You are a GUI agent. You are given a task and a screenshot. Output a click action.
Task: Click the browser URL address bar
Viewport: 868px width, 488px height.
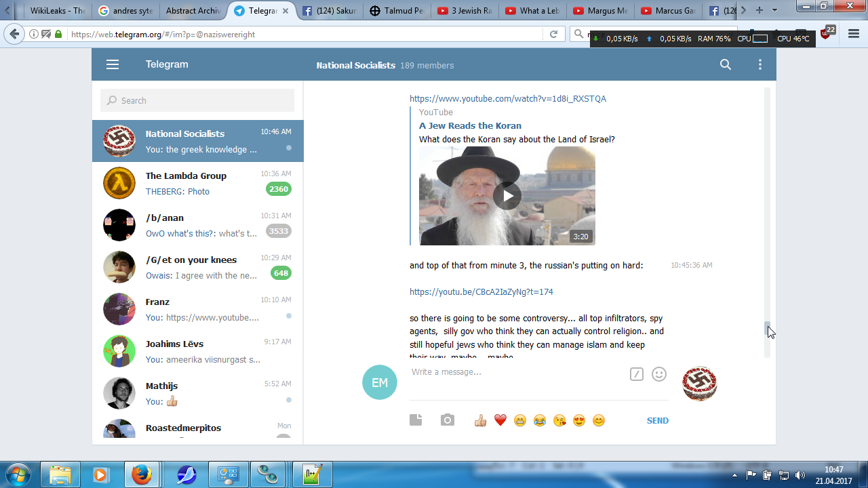(305, 34)
